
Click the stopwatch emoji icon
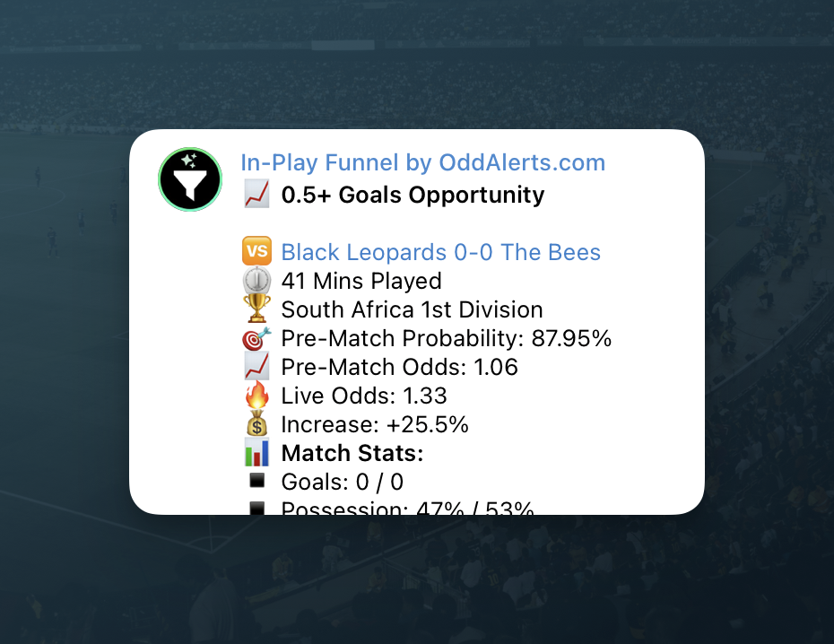click(x=256, y=282)
